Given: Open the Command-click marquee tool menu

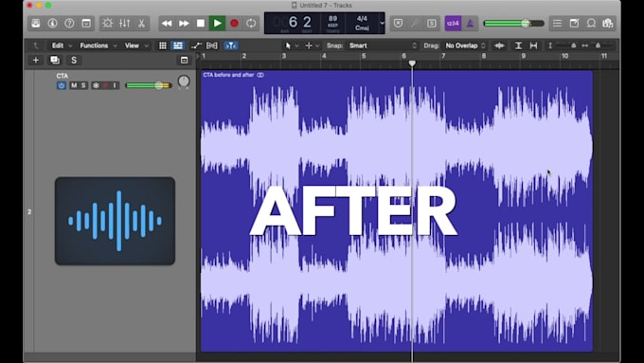Looking at the screenshot, I should click(313, 45).
